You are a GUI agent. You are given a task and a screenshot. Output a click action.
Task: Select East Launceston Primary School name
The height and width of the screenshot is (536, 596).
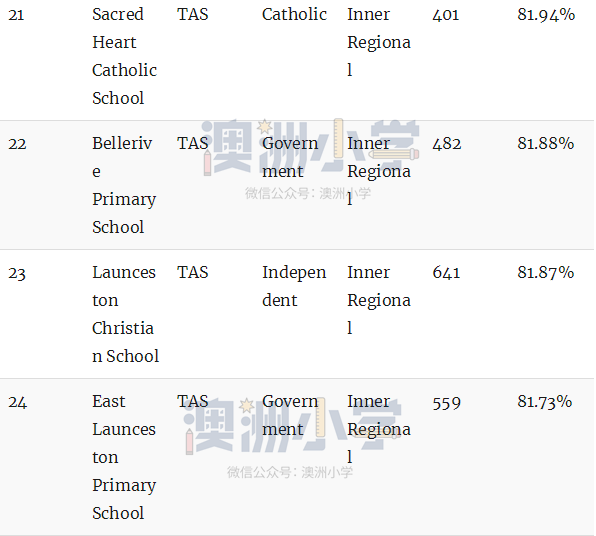pyautogui.click(x=124, y=457)
